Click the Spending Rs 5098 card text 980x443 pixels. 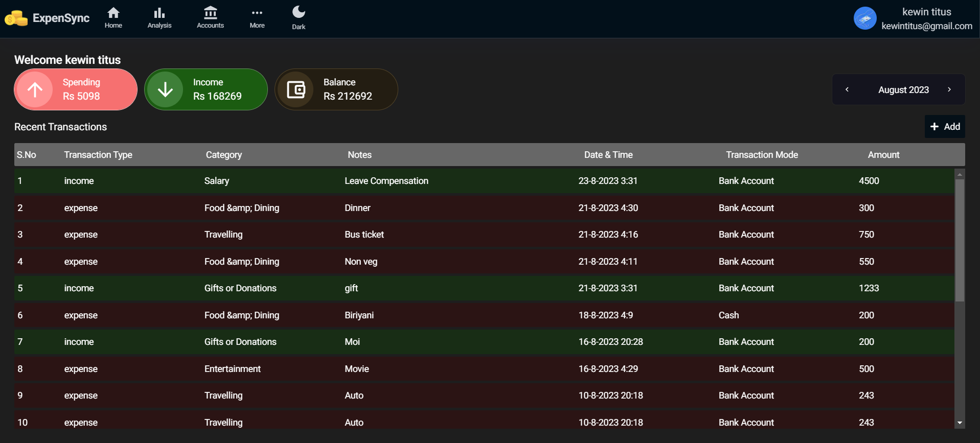click(81, 89)
